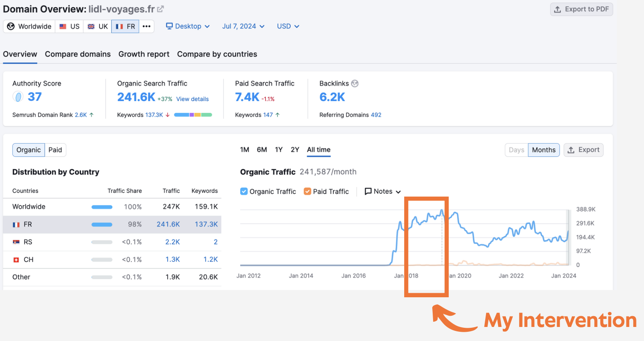This screenshot has height=341, width=644.
Task: Switch to the Overview tab
Action: [20, 54]
